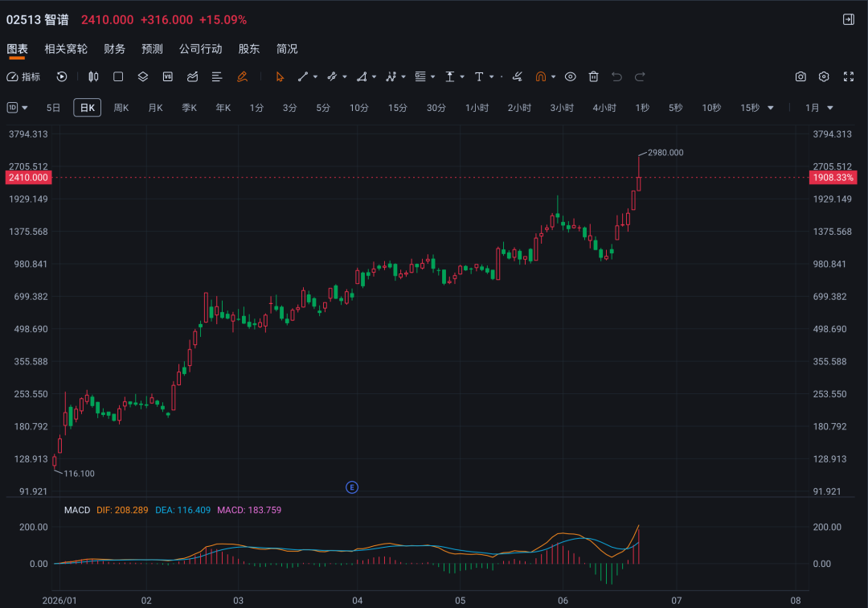
Task: Expand the price range tool dropdown arrow
Action: click(462, 77)
